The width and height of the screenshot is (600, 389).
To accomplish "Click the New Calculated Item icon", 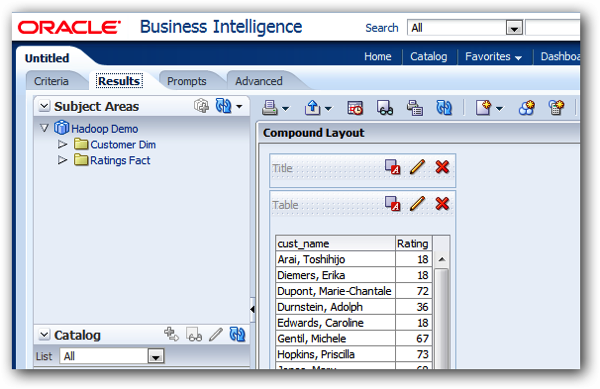I will click(x=556, y=108).
